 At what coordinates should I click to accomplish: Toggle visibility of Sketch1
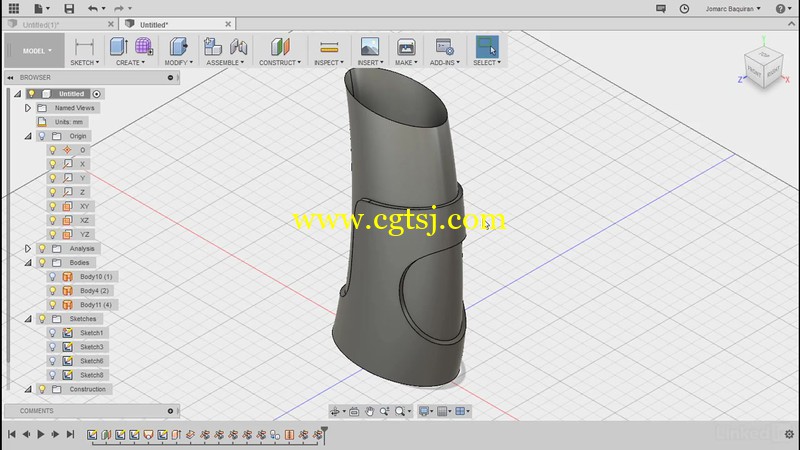[x=52, y=333]
